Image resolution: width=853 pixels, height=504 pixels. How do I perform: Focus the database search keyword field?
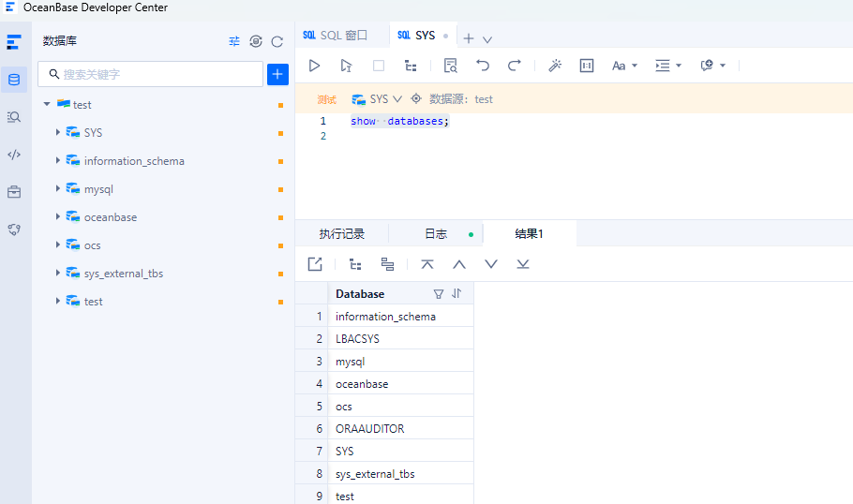point(151,74)
